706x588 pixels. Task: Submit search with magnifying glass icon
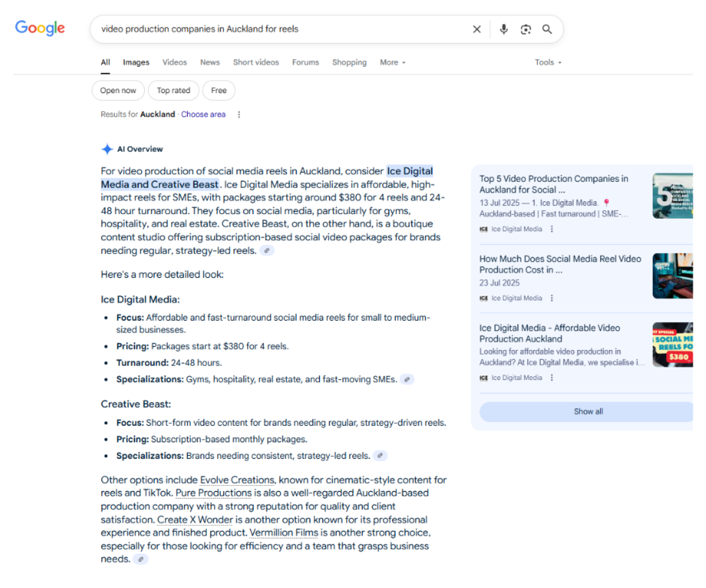[x=547, y=29]
